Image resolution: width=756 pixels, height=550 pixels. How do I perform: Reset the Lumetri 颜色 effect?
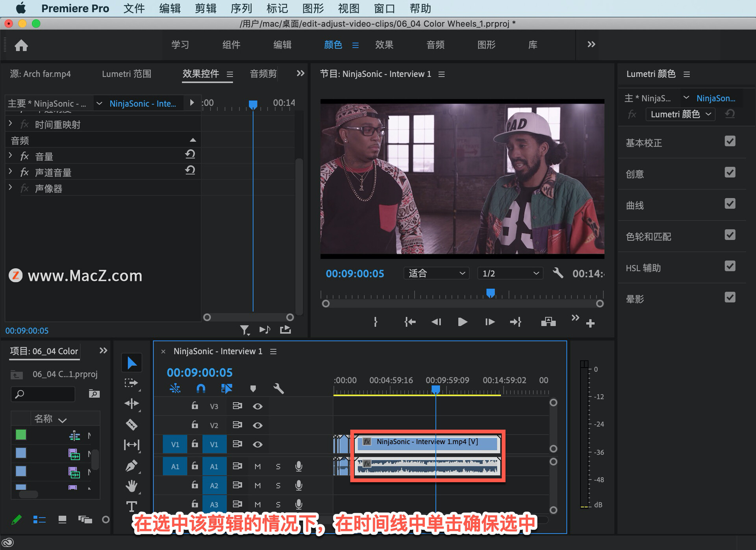tap(730, 114)
